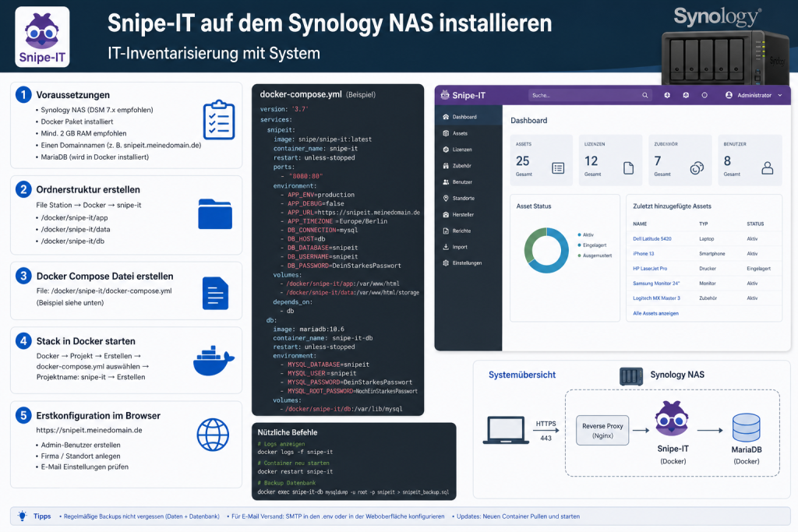Click the 'docker logs -f snipe-it' command line
798x532 pixels.
[x=295, y=452]
